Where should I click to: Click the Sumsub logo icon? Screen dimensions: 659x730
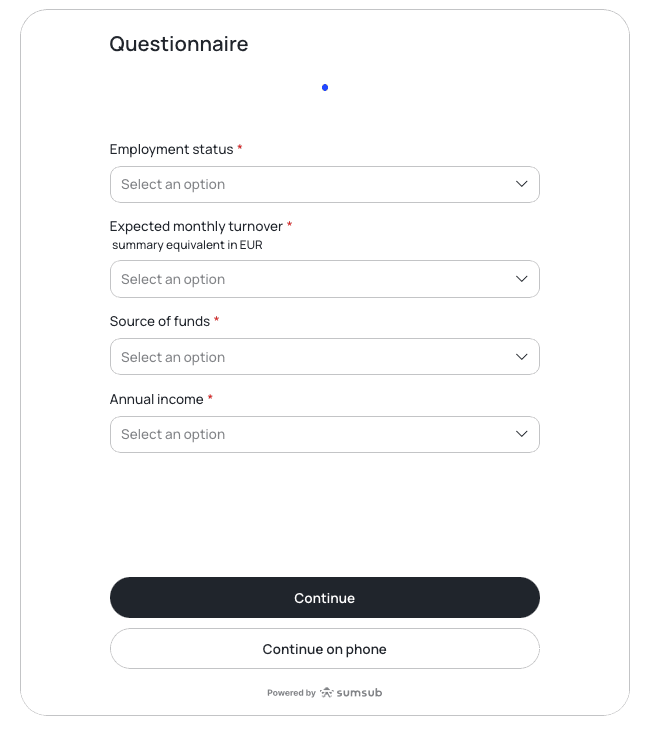(327, 692)
